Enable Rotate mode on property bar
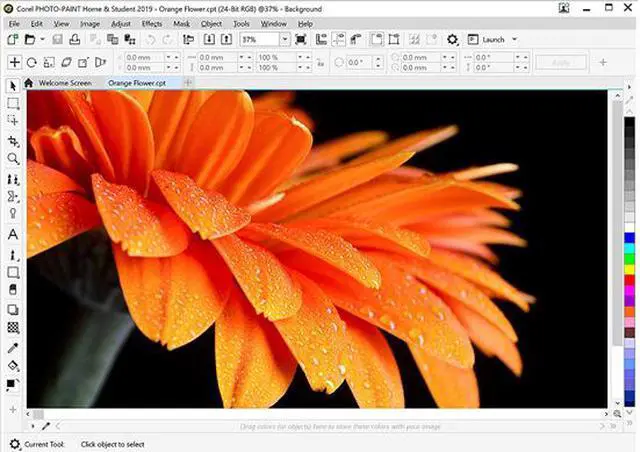The width and height of the screenshot is (640, 452). 31,62
